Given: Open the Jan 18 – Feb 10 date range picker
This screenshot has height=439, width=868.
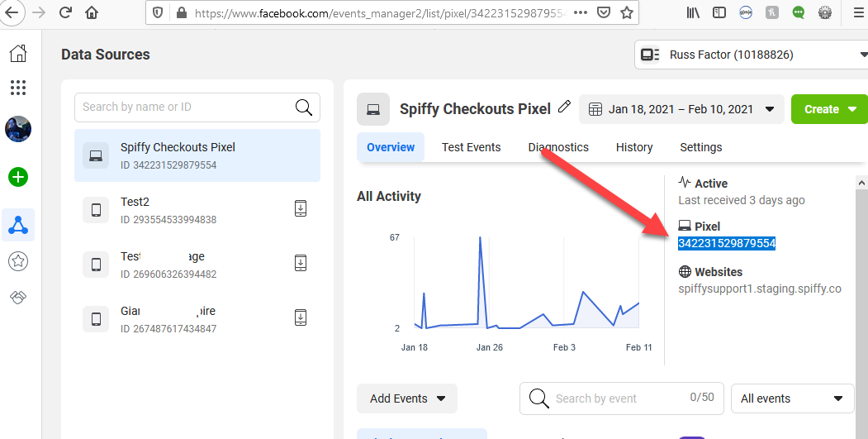Looking at the screenshot, I should (681, 109).
